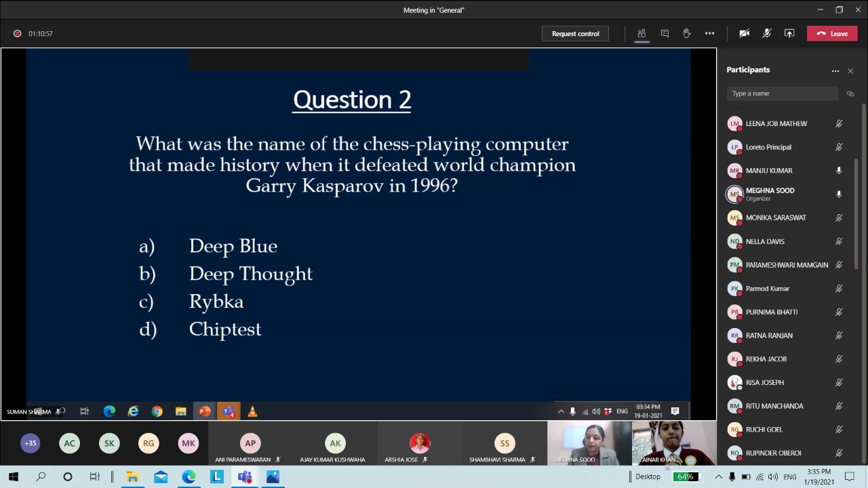The height and width of the screenshot is (488, 868).
Task: Toggle the camera on in meeting toolbar
Action: (x=745, y=33)
